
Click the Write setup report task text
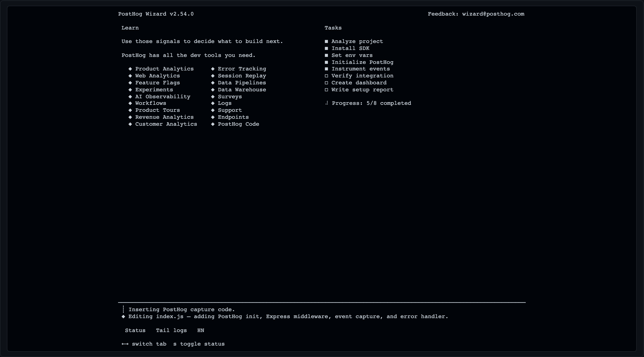tap(362, 90)
